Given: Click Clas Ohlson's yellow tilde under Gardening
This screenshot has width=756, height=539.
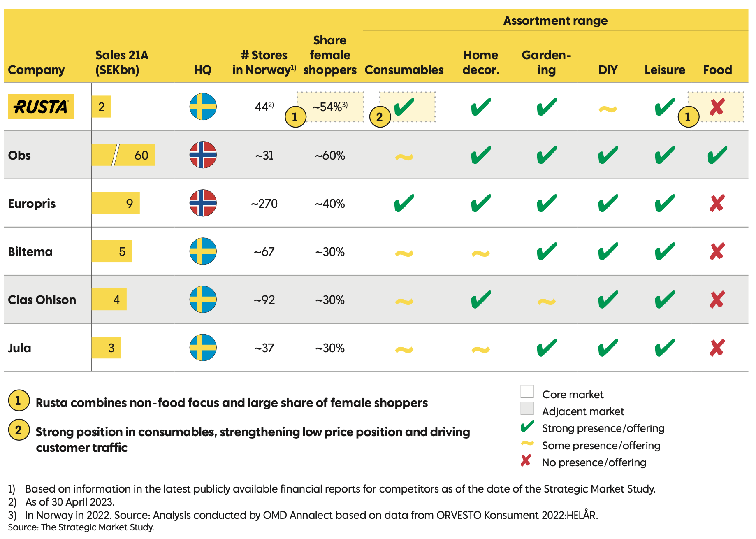Looking at the screenshot, I should pyautogui.click(x=546, y=302).
